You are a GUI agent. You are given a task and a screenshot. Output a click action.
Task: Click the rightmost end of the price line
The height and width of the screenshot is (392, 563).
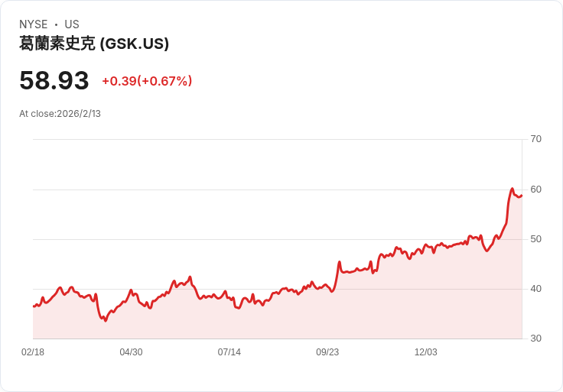522,195
